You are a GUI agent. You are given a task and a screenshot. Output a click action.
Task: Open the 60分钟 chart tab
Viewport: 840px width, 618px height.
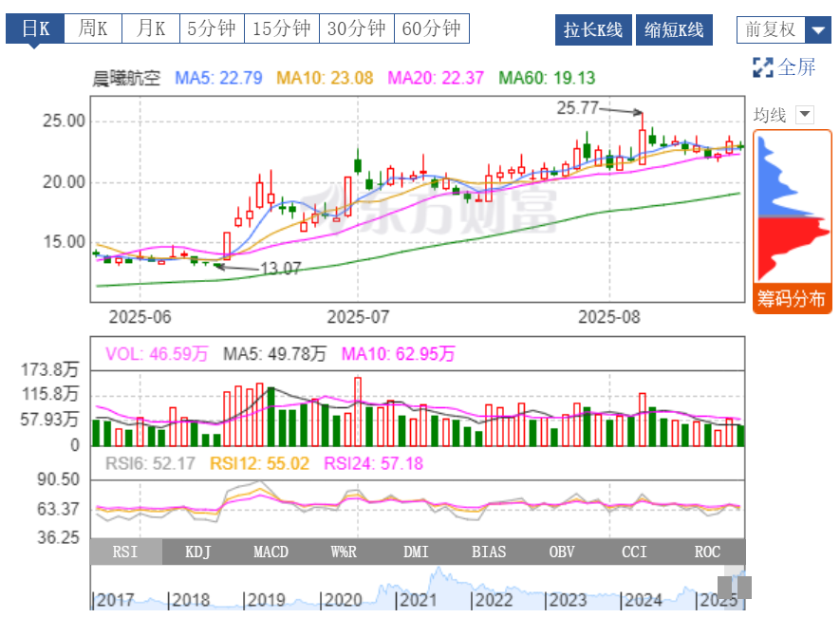click(431, 28)
